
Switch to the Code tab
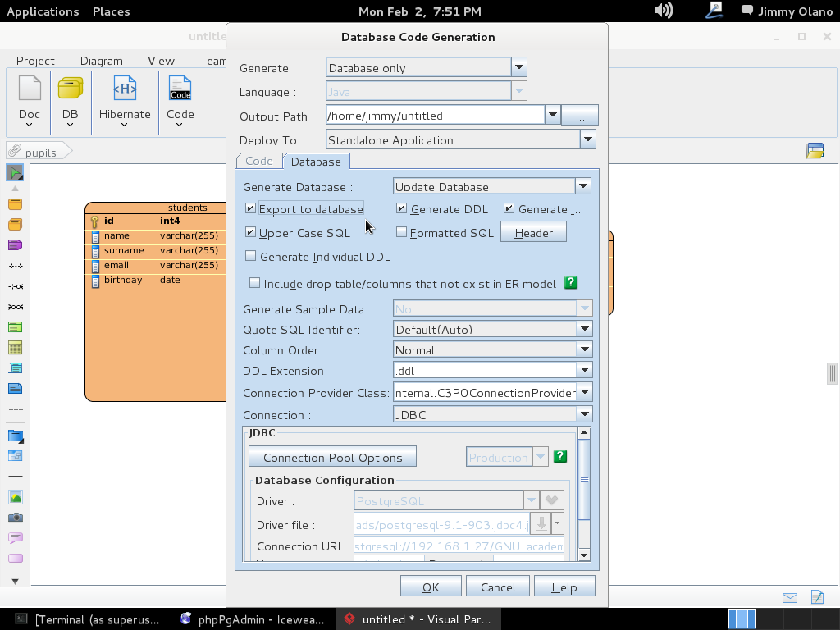pos(259,161)
